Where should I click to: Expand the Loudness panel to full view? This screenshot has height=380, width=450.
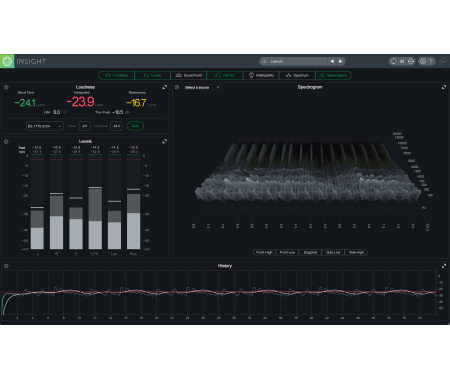(164, 87)
